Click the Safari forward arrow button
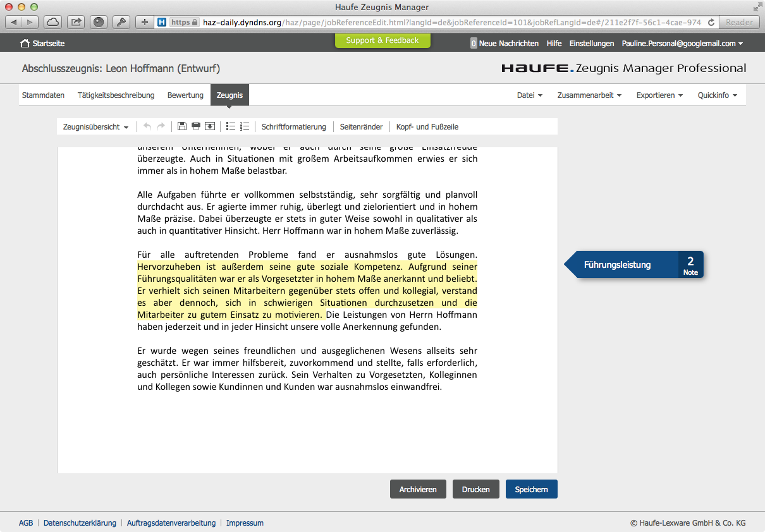This screenshot has height=532, width=765. (30, 22)
